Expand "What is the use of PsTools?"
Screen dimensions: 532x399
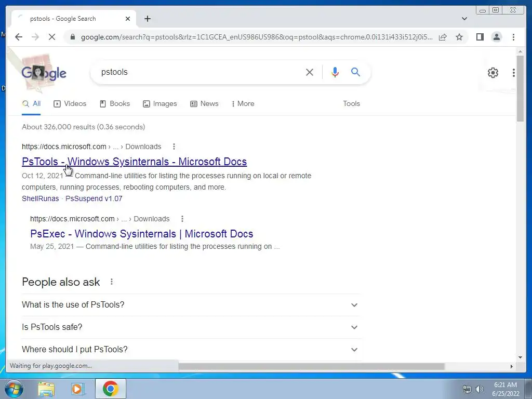pyautogui.click(x=191, y=304)
